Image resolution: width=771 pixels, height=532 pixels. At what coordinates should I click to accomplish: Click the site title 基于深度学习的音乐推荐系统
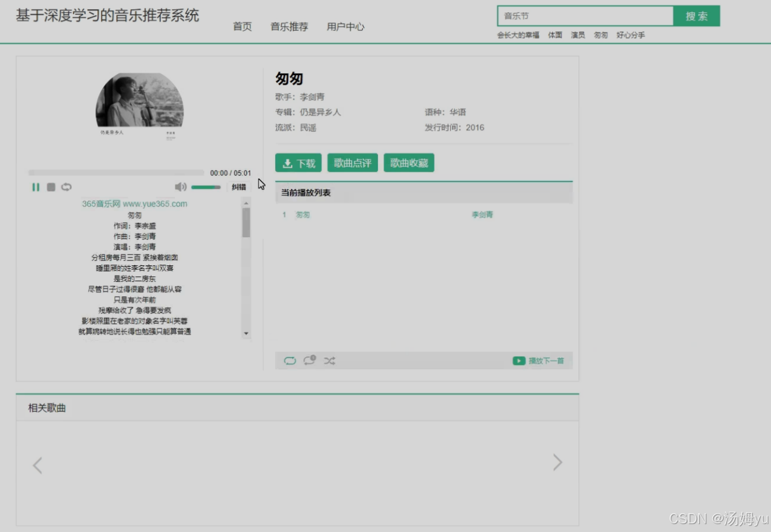(x=108, y=16)
